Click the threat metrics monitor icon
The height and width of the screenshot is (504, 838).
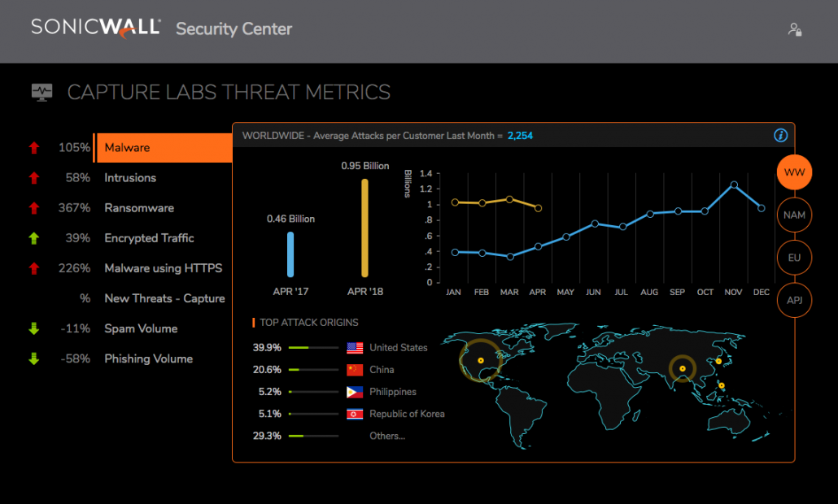(x=41, y=92)
